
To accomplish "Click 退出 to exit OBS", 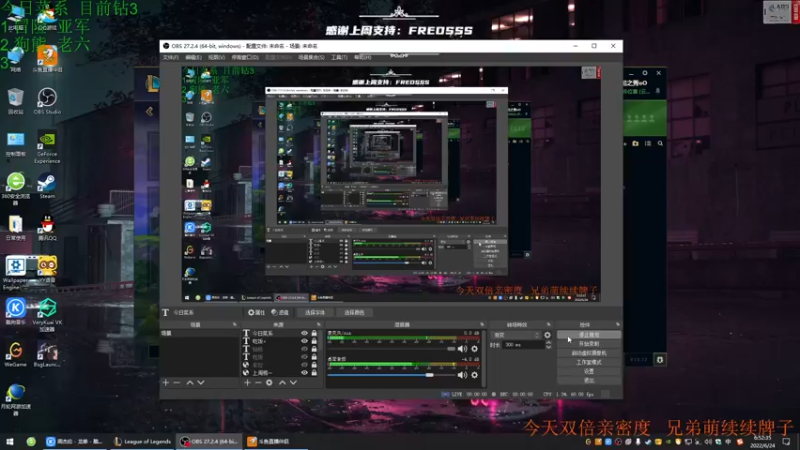I will (x=589, y=381).
